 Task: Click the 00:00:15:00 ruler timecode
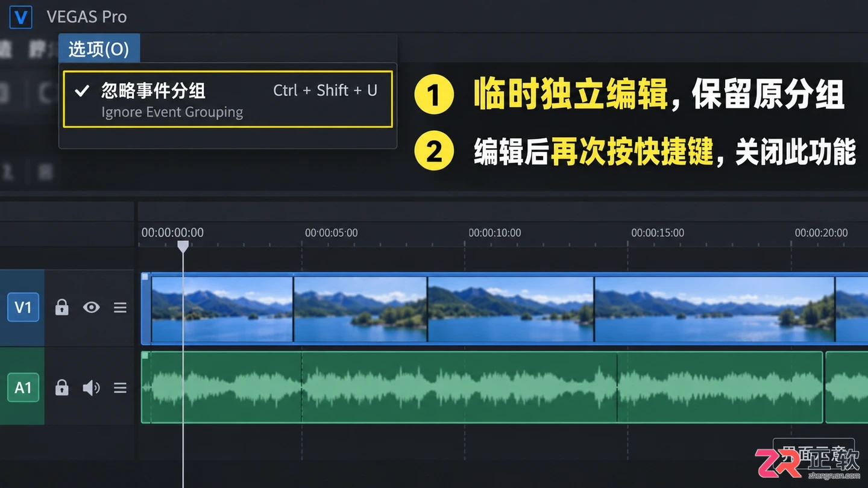coord(658,233)
